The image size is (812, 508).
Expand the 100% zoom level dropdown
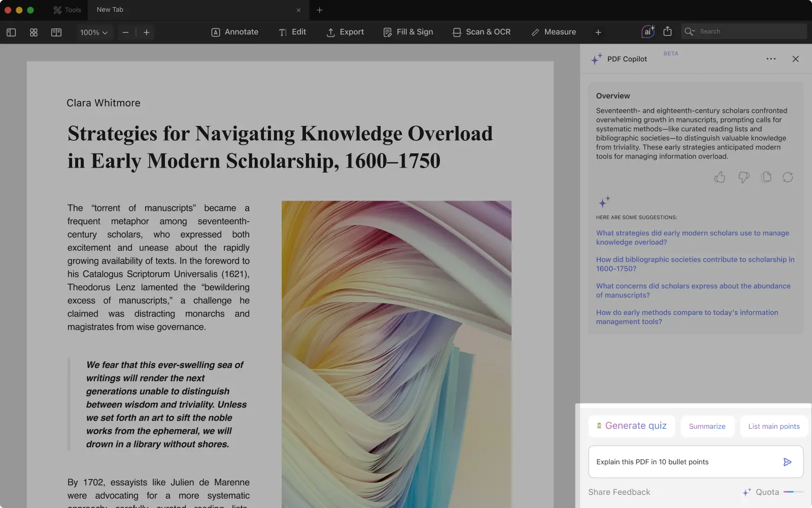(94, 33)
